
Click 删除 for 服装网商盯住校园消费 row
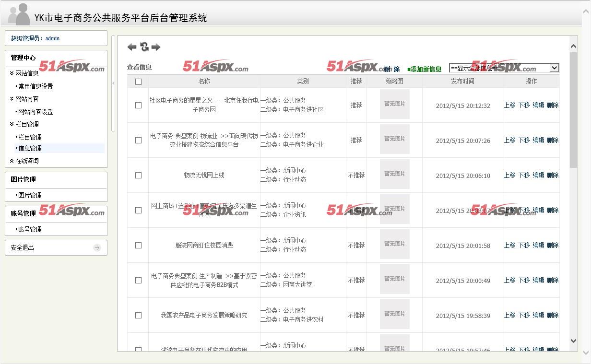coord(553,245)
